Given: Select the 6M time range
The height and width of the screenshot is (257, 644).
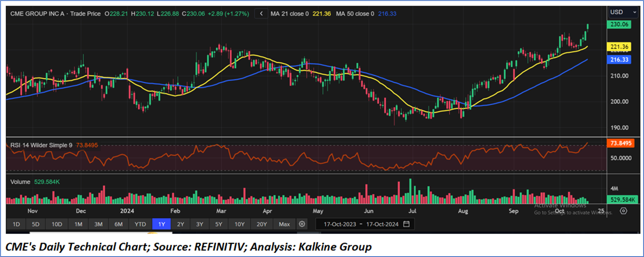Looking at the screenshot, I should [119, 224].
